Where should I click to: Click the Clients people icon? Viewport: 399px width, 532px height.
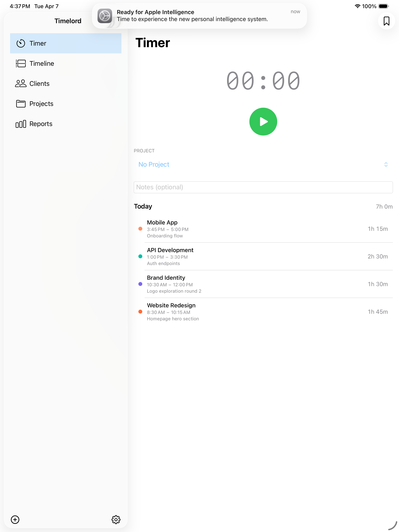21,84
